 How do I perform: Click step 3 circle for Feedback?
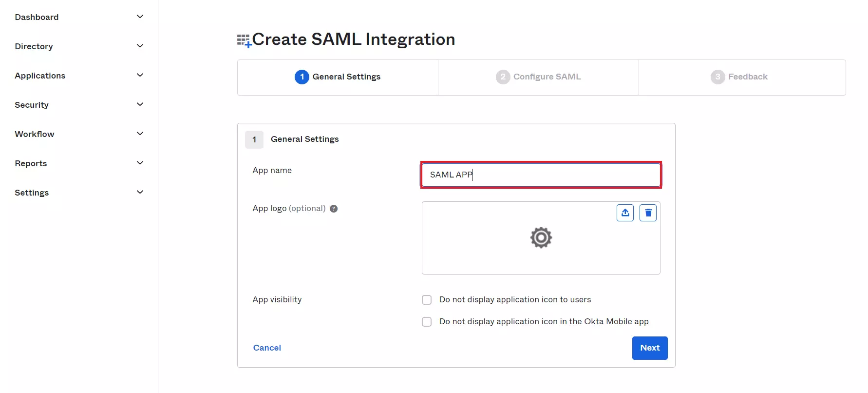pyautogui.click(x=717, y=77)
